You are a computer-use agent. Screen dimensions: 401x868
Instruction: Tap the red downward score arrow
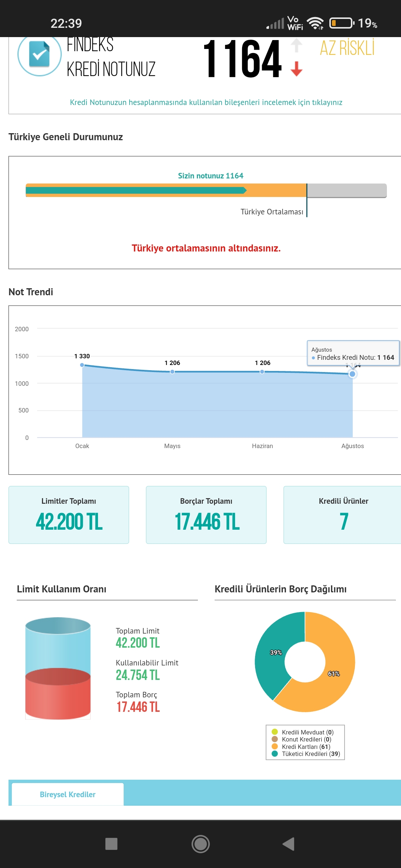(x=296, y=69)
